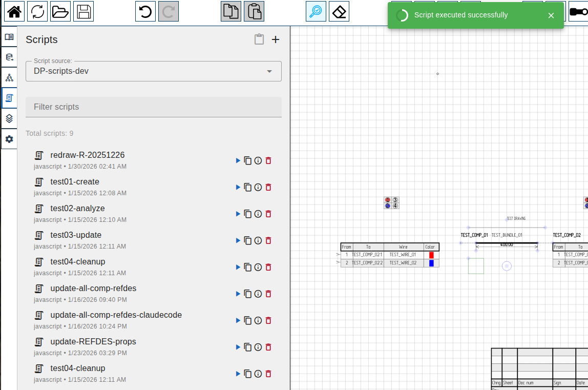The width and height of the screenshot is (588, 390).
Task: Click the Home icon in the toolbar
Action: point(14,11)
